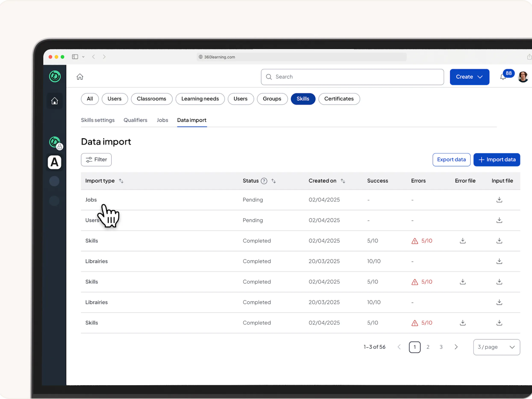This screenshot has width=532, height=399.
Task: Expand the Create dropdown button
Action: pos(469,77)
